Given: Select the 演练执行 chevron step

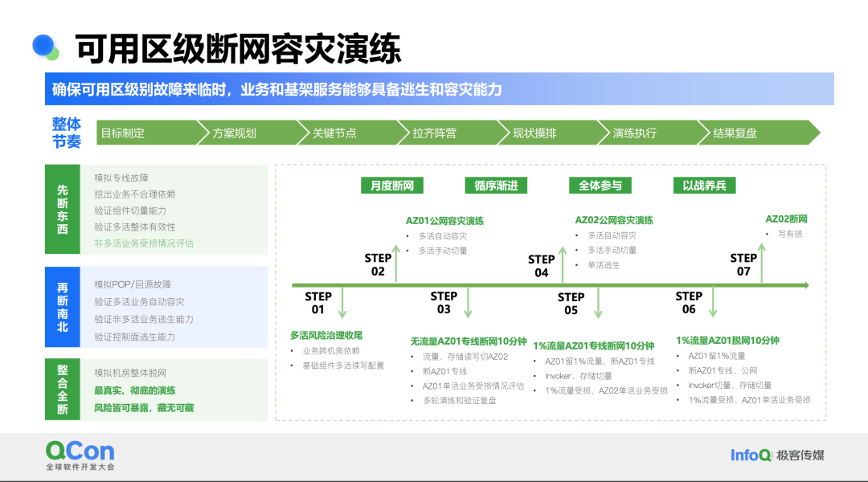Looking at the screenshot, I should point(653,133).
